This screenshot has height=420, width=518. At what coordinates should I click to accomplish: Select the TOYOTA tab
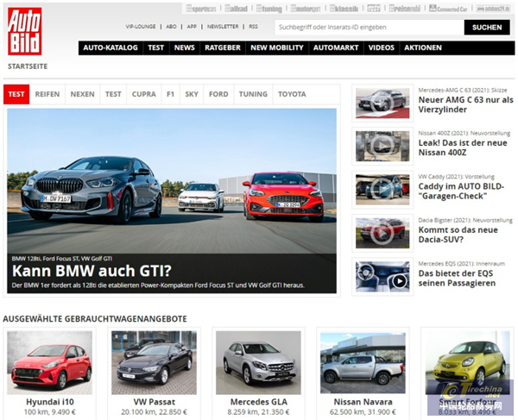[292, 94]
